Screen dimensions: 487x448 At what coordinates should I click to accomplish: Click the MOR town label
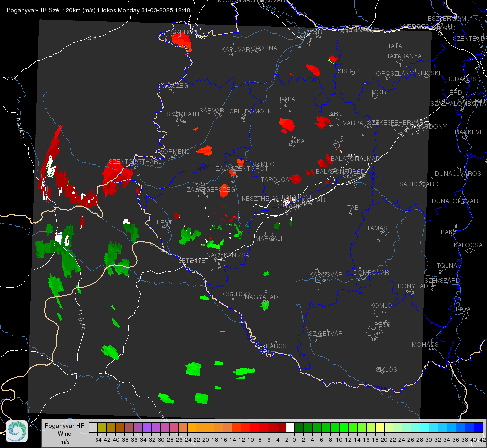379,92
